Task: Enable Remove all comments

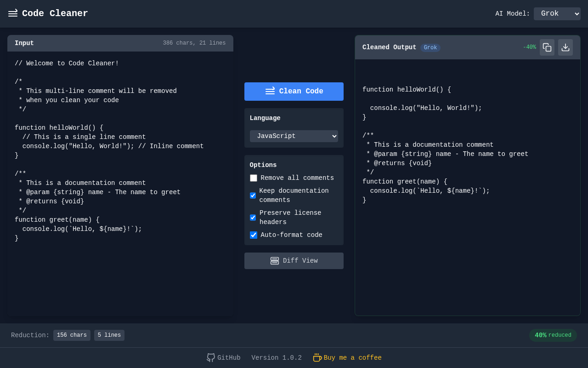Action: (254, 178)
